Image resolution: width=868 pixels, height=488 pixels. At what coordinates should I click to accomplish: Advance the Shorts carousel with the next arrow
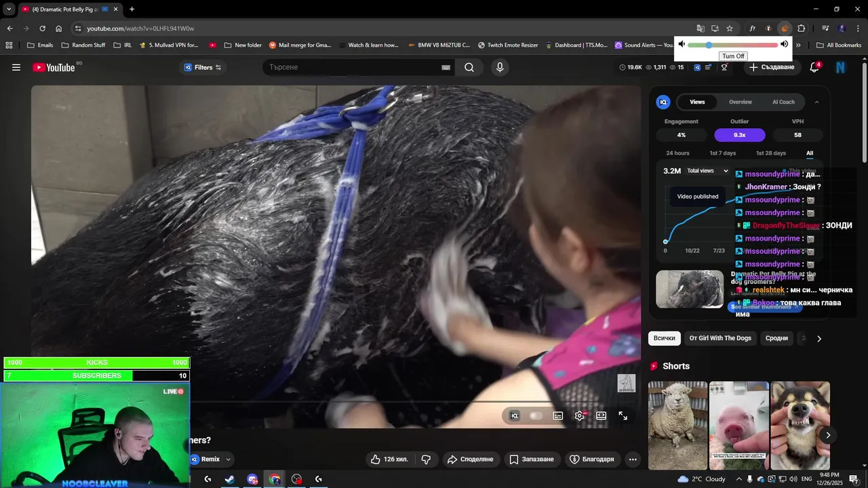(827, 435)
